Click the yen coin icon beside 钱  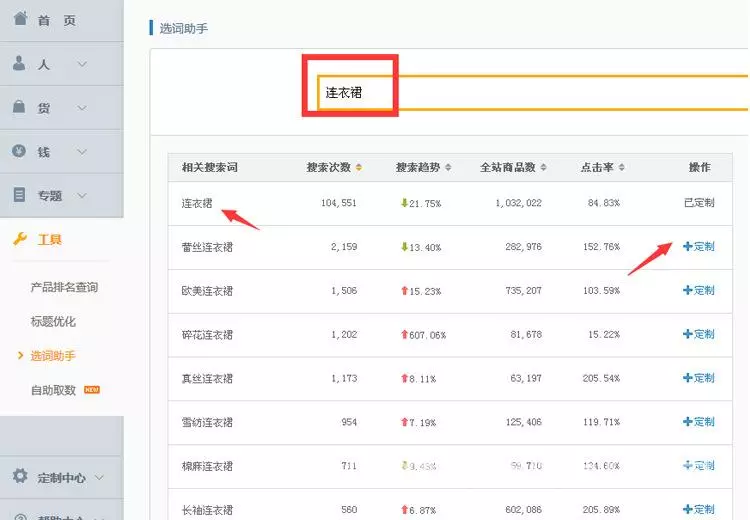pos(19,151)
